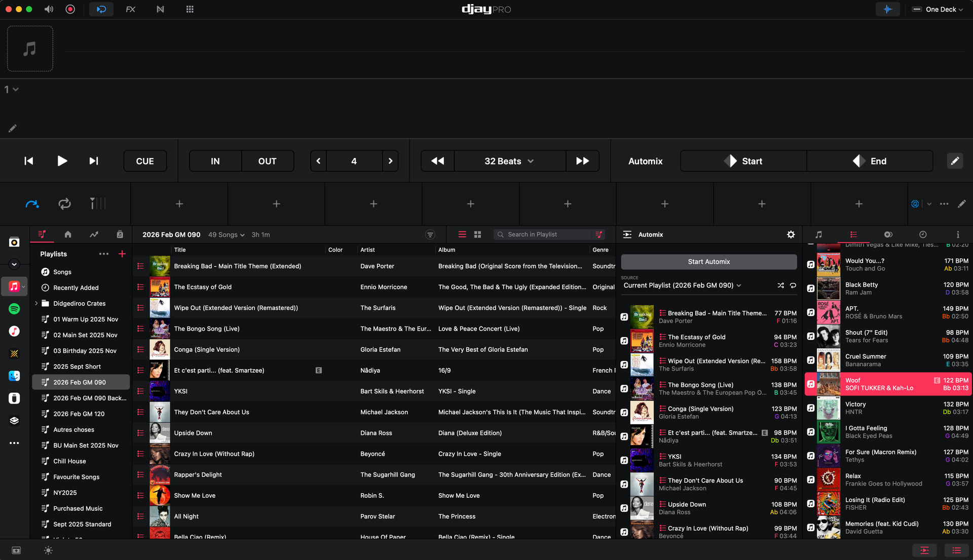Toggle Automix repeat loop icon
Screen dimensions: 973x560
(793, 286)
